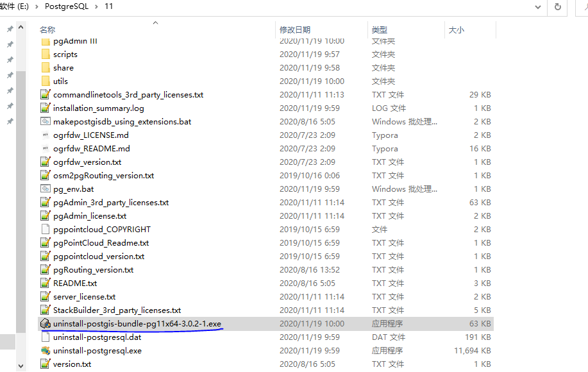Screen dimensions: 588x372
Task: Click the installation_summary.log file icon
Action: point(46,108)
